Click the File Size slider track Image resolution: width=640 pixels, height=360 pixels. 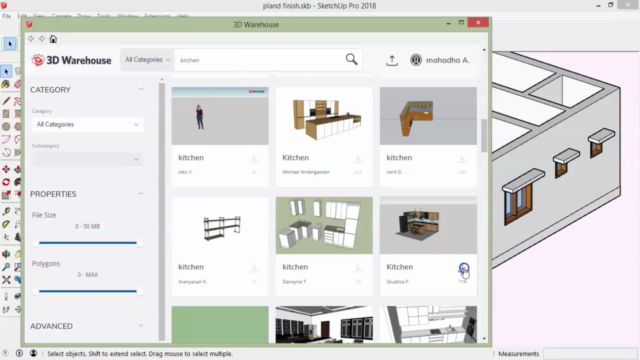click(x=87, y=243)
